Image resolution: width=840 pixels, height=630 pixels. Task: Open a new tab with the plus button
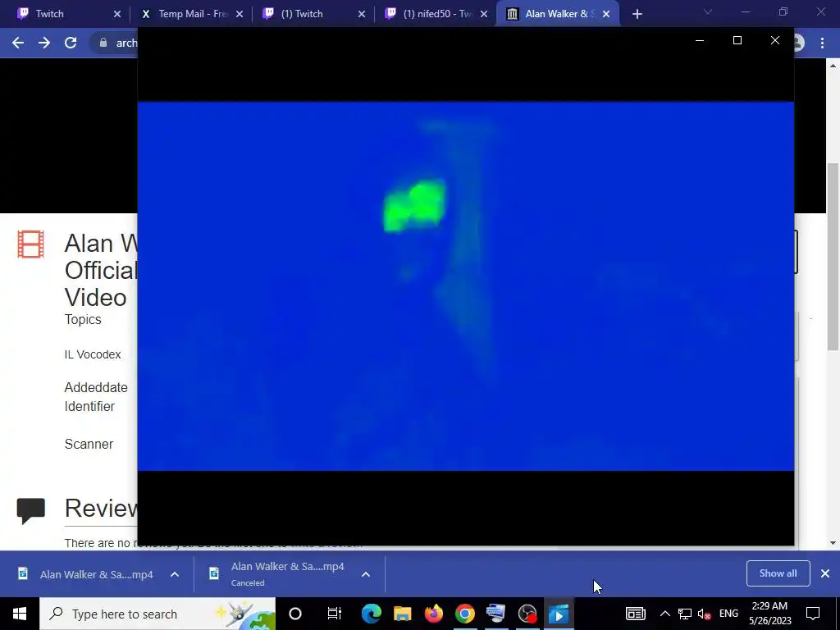point(637,14)
